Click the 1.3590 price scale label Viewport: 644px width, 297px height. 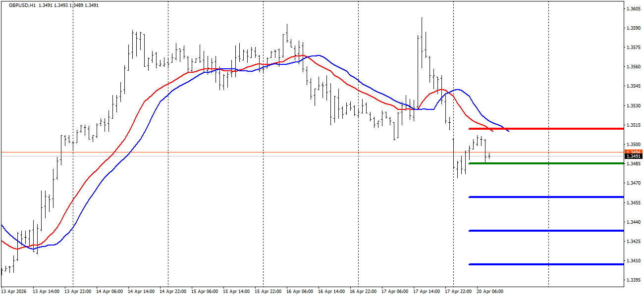coord(634,28)
